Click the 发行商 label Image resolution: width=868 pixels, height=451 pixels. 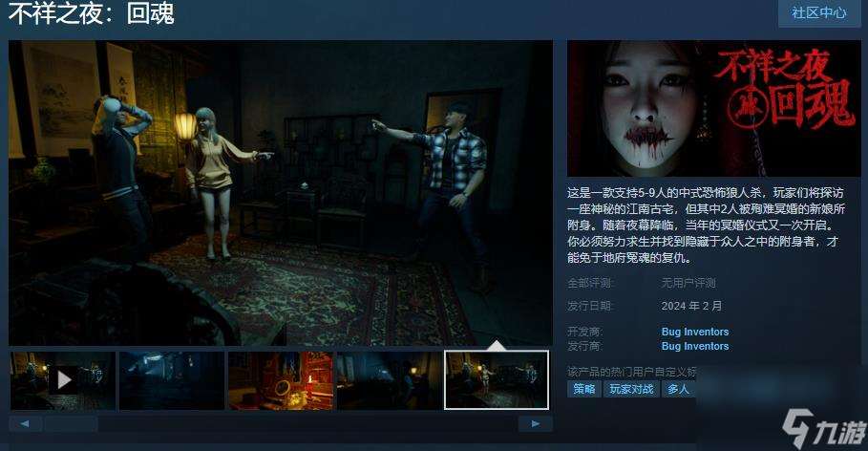coord(584,346)
